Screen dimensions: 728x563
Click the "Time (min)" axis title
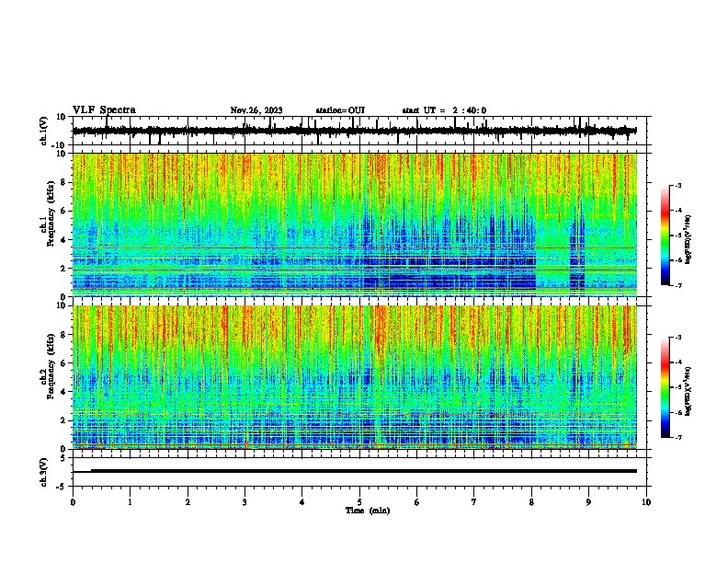tap(368, 511)
